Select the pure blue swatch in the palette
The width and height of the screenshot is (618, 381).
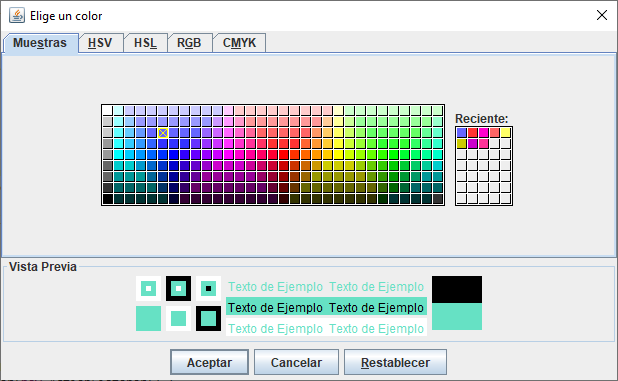[x=174, y=155]
